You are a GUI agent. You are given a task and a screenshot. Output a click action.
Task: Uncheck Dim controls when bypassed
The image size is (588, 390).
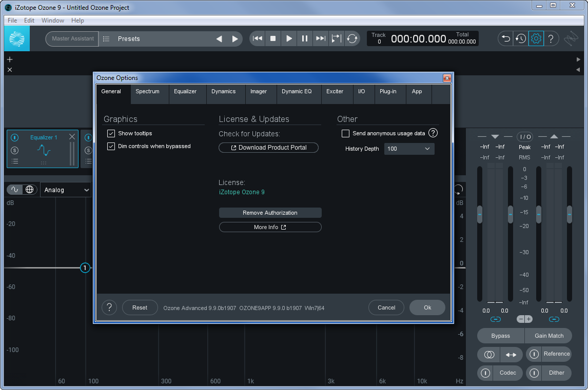[111, 146]
